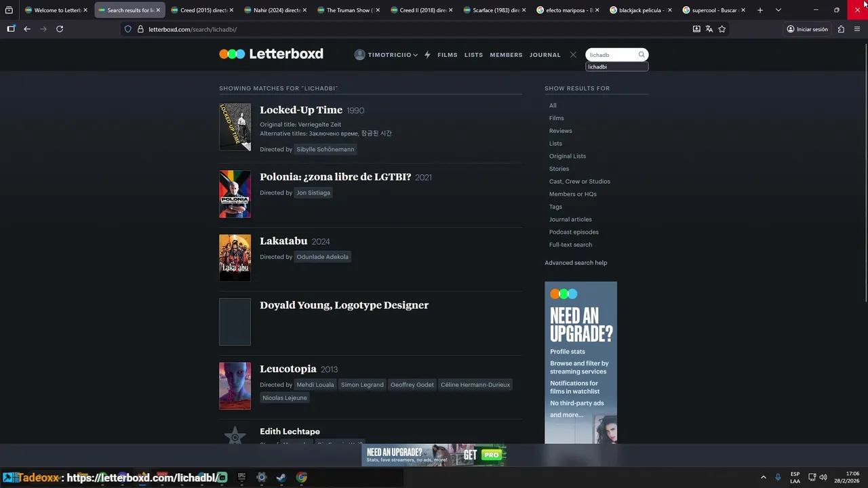Screen dimensions: 868x488
Task: Click director Odunlade Adekola
Action: coord(323,257)
